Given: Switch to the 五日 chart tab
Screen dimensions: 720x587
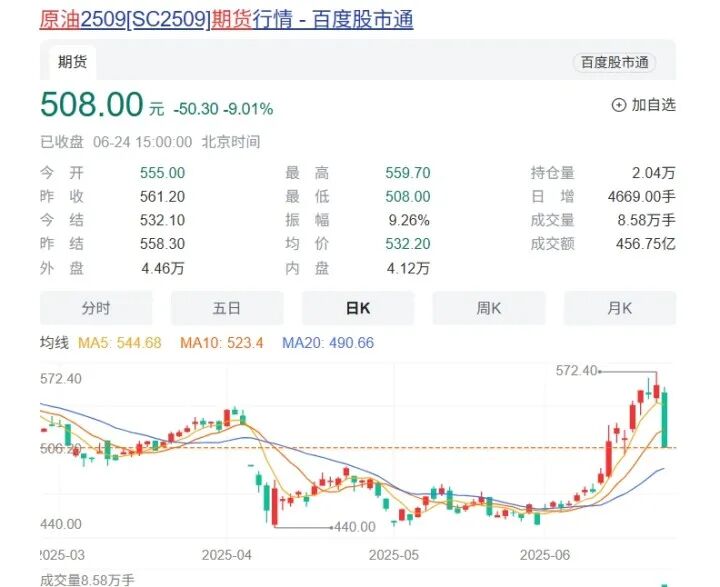Looking at the screenshot, I should click(227, 308).
